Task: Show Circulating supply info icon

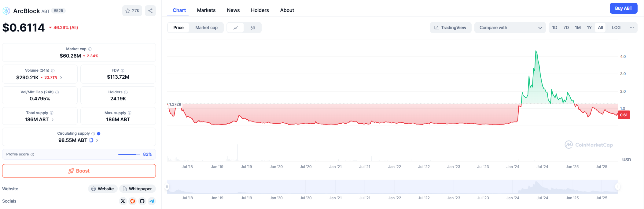Action: coord(93,133)
